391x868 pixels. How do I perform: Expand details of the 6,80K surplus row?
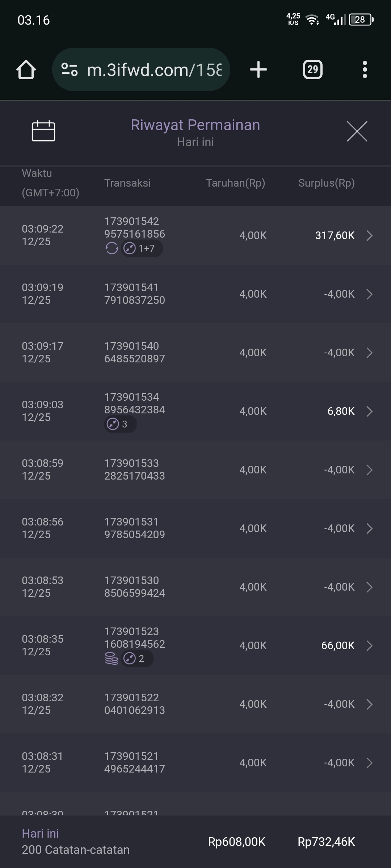point(369,411)
